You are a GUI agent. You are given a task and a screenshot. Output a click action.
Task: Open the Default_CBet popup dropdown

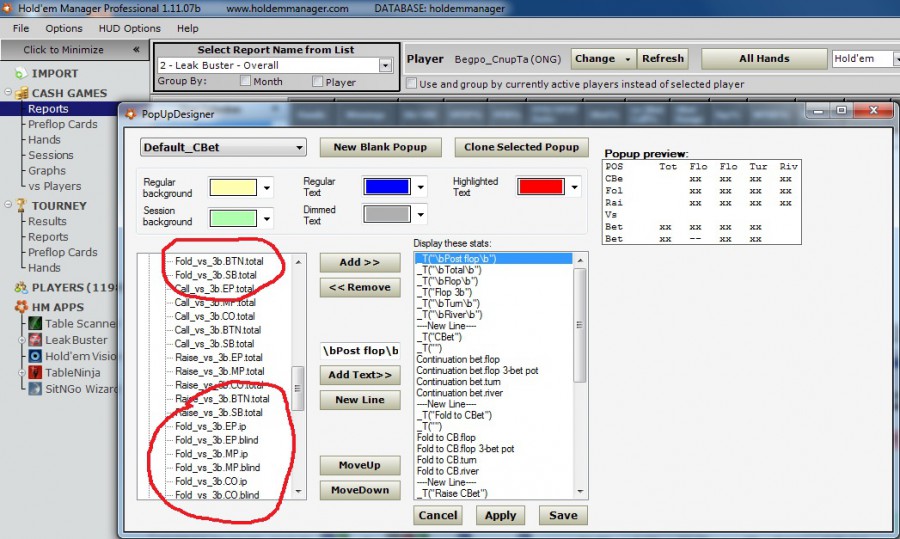223,148
